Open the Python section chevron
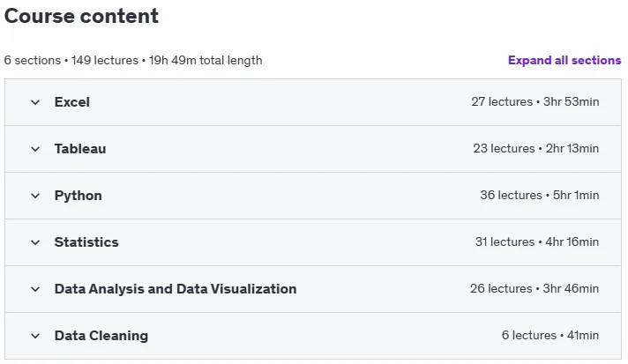The height and width of the screenshot is (364, 628). click(35, 196)
